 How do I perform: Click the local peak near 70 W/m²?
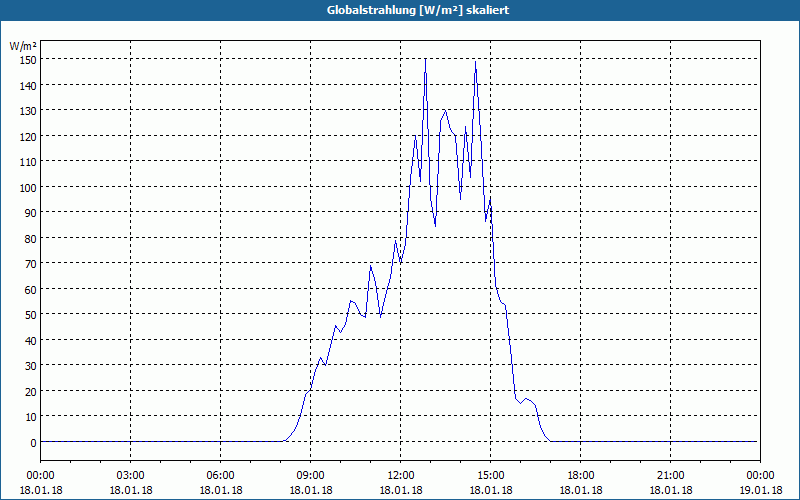pos(371,266)
